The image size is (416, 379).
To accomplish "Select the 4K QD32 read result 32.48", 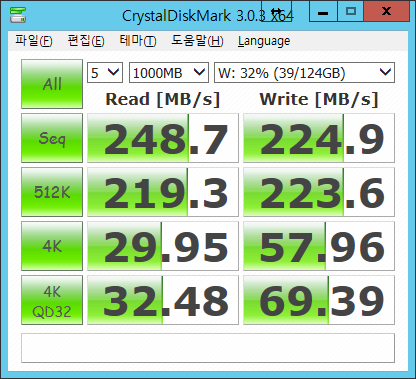I will (163, 300).
